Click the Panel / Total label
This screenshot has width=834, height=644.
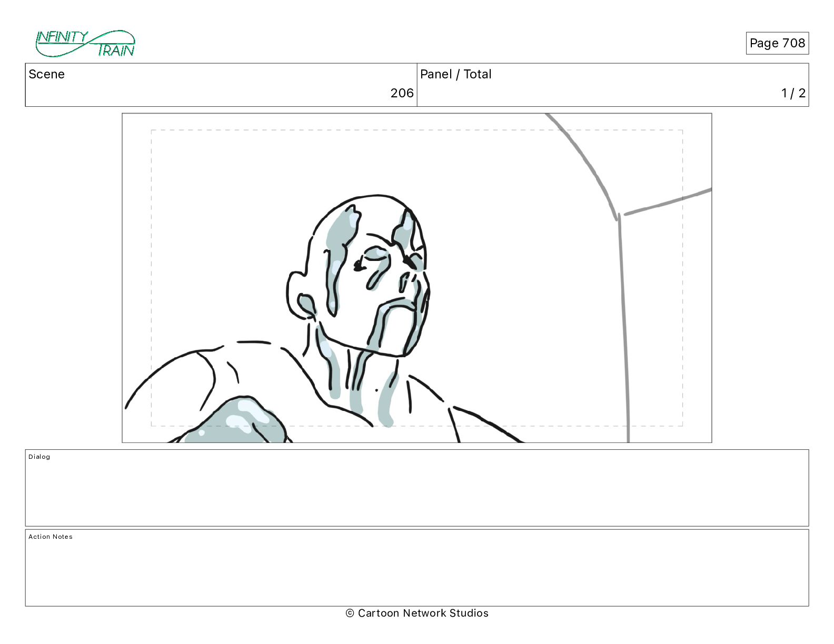456,74
